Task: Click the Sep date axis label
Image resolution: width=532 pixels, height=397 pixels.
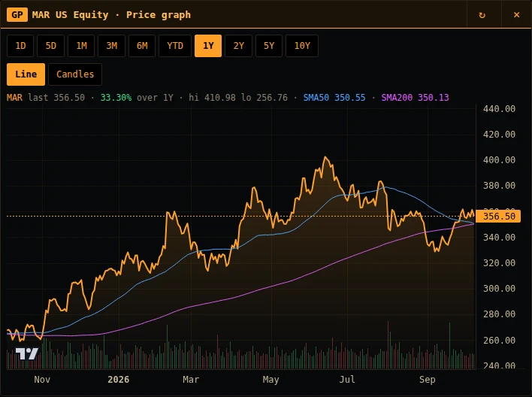Action: [x=428, y=380]
